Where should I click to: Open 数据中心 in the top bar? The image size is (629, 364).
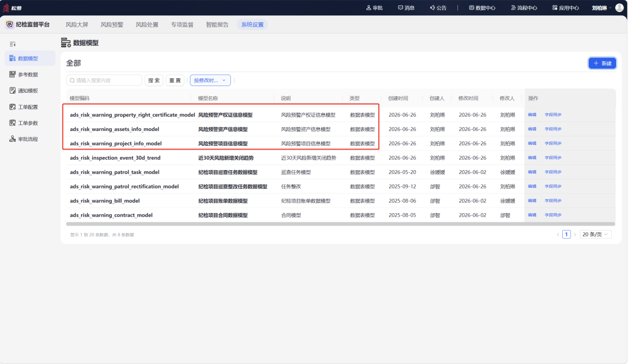(482, 8)
